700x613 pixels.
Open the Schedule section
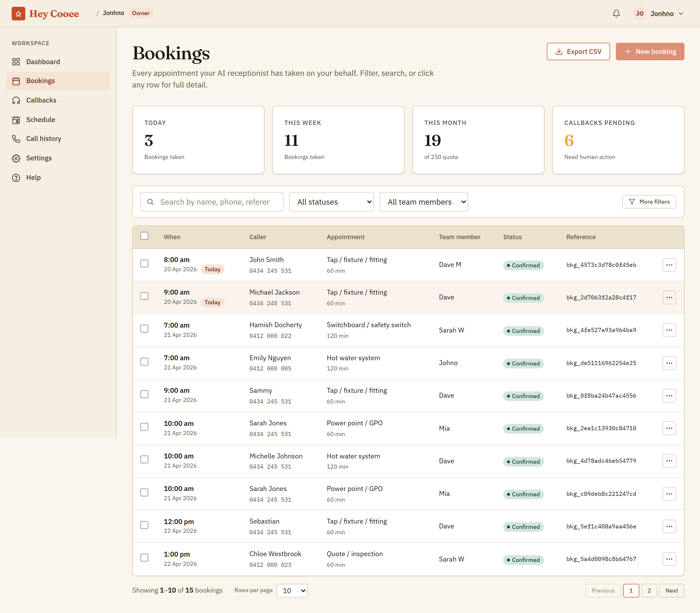pyautogui.click(x=40, y=119)
